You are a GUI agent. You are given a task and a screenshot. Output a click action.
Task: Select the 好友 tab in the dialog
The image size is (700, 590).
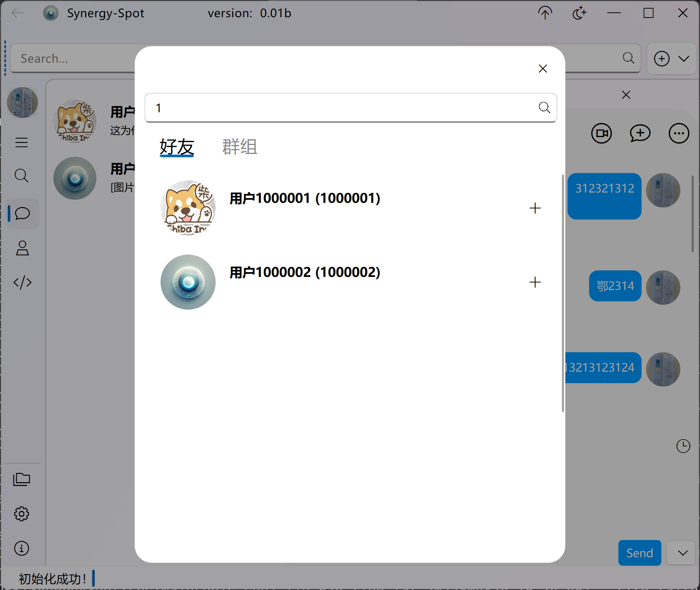pyautogui.click(x=177, y=147)
